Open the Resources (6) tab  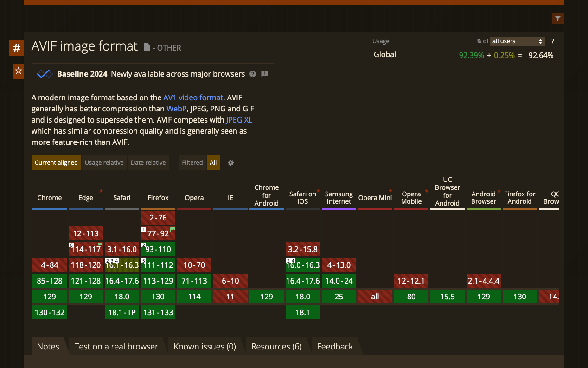[276, 346]
